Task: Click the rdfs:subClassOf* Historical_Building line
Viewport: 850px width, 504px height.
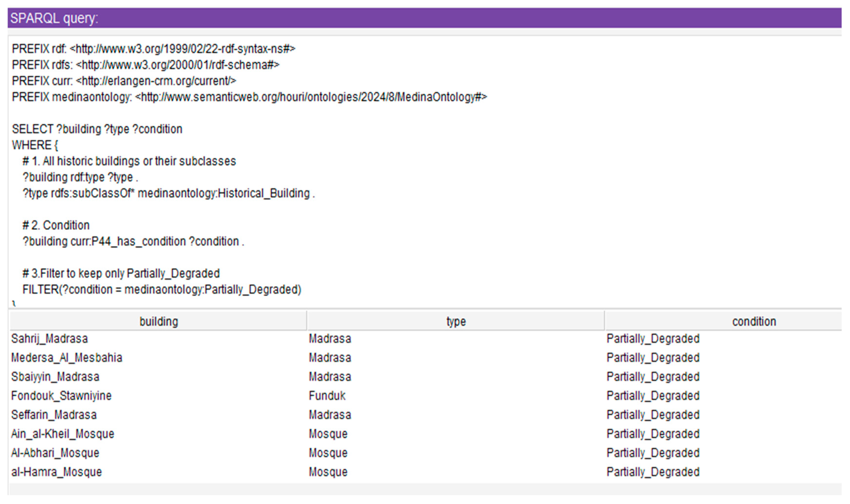Action: coord(168,193)
